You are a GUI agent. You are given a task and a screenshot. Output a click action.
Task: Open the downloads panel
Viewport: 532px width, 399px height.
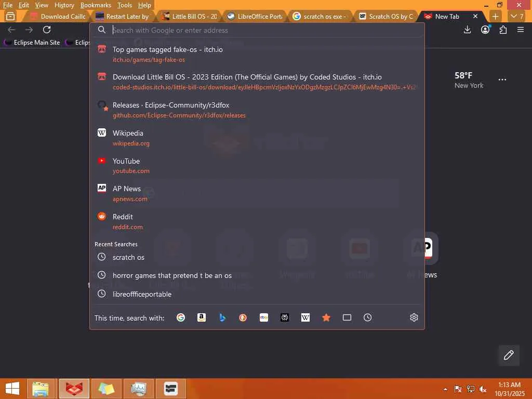click(467, 30)
